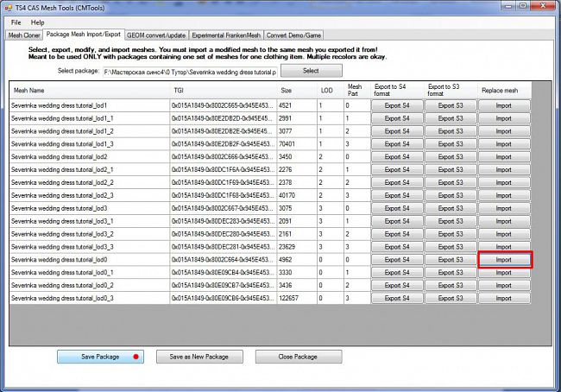This screenshot has height=392, width=561.
Task: Export S4 for the tutorial_lod1_1 row
Action: point(397,118)
